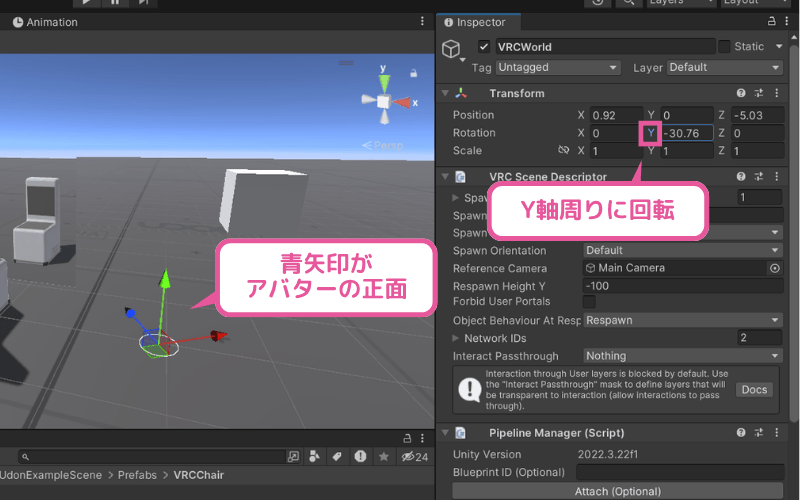This screenshot has height=500, width=800.
Task: Open Animation panel three-dot menu
Action: [422, 21]
